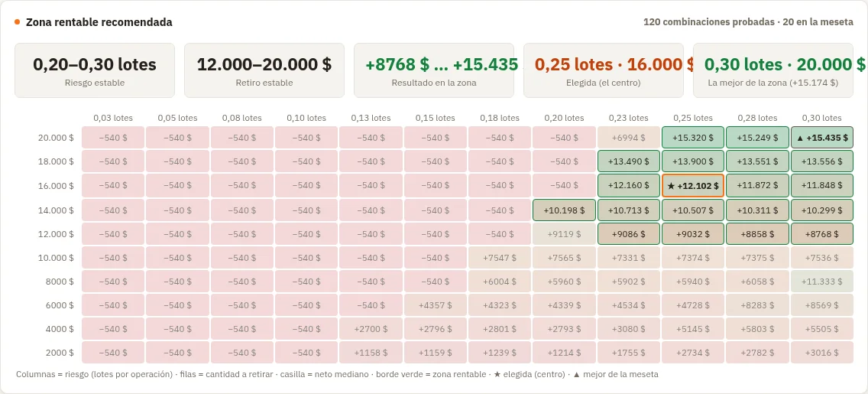
Task: Select the +8768 $ cell in 12.000 $ row
Action: click(x=821, y=234)
